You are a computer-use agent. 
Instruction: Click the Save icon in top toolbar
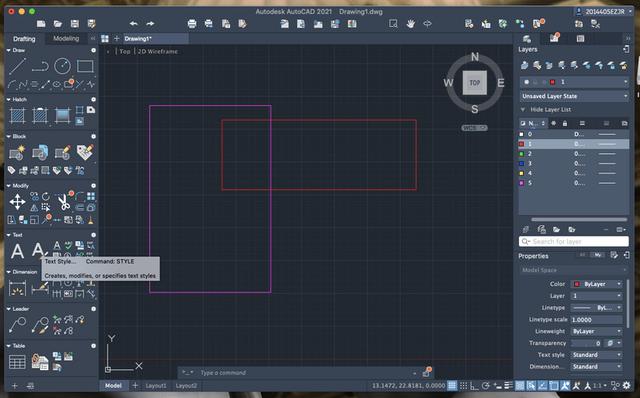74,24
